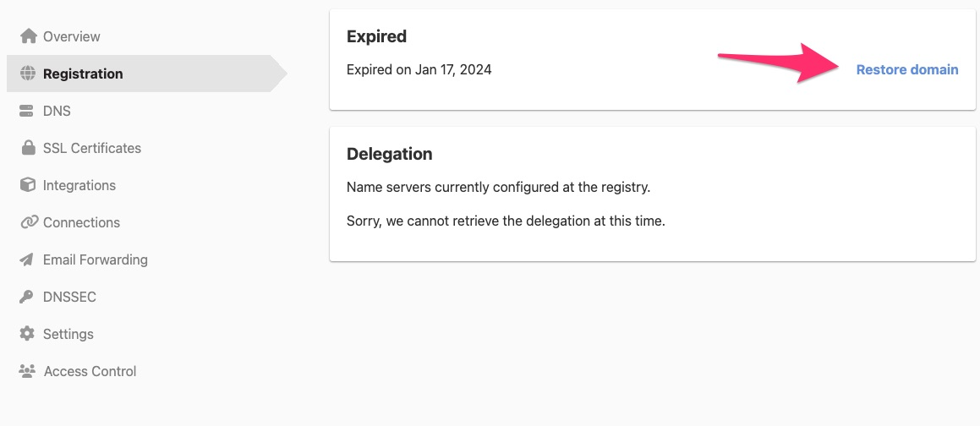Click the "Expired on Jan 17, 2024" text
Viewport: 980px width, 426px height.
coord(419,70)
